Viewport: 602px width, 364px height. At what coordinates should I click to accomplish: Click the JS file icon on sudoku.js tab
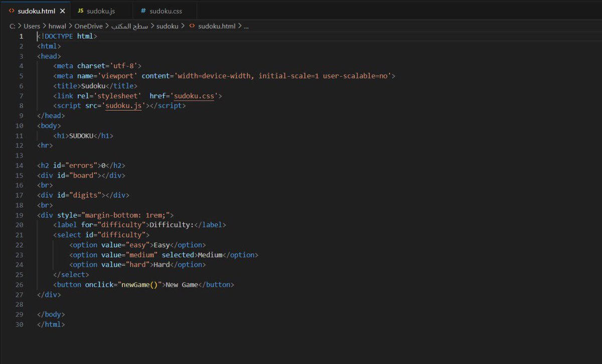pos(80,11)
